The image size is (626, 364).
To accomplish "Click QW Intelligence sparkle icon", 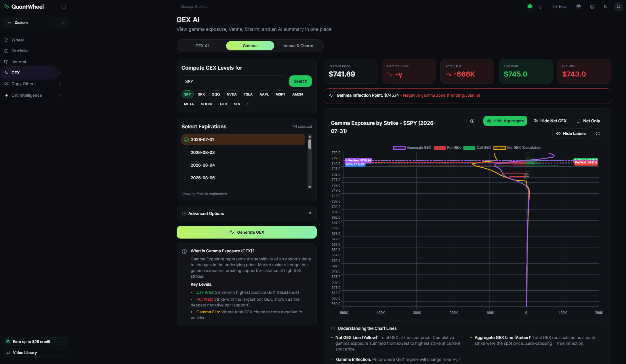I will tap(6, 95).
